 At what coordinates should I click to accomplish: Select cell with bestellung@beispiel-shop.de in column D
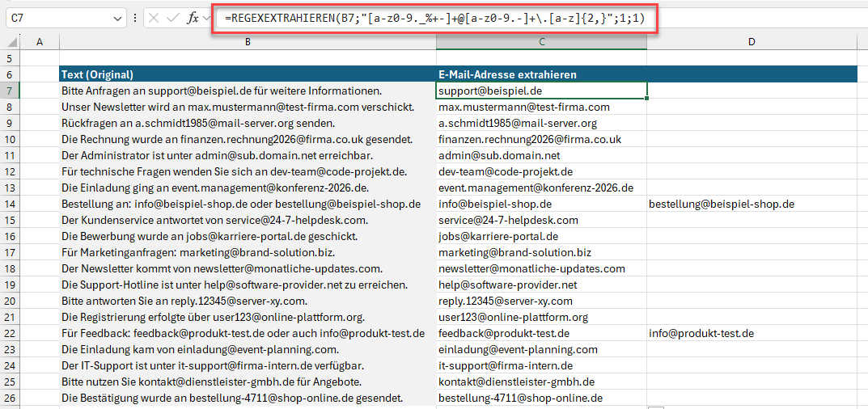click(x=752, y=204)
